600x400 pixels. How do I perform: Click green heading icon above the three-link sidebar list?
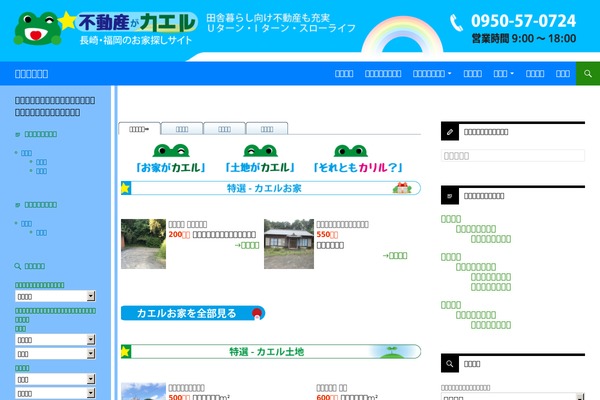pyautogui.click(x=18, y=134)
